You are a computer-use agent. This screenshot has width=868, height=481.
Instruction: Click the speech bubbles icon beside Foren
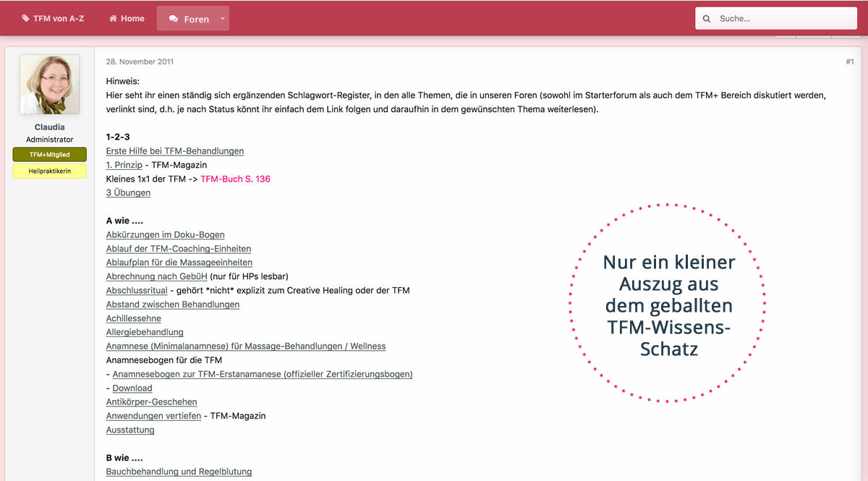point(174,20)
